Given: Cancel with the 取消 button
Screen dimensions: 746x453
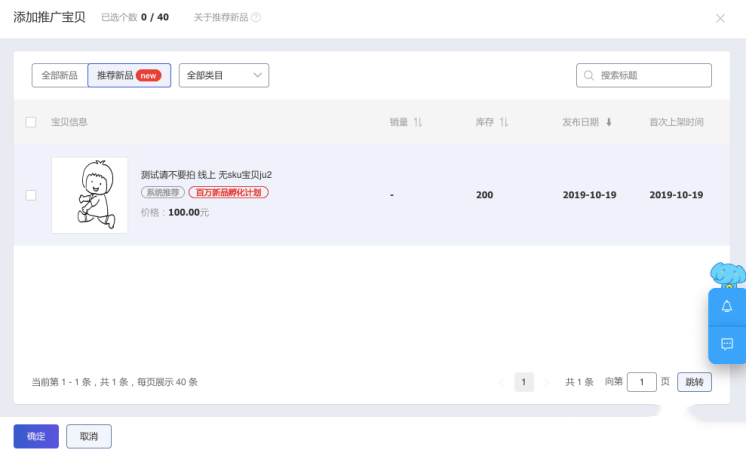Looking at the screenshot, I should (x=89, y=436).
